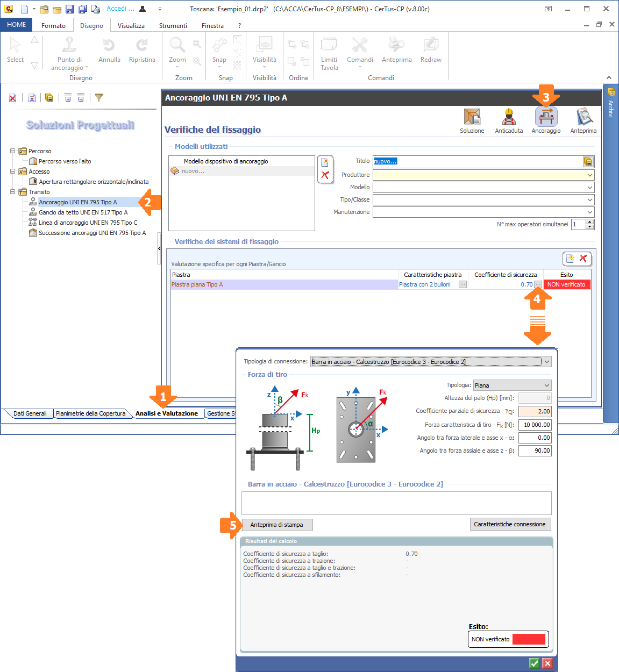This screenshot has width=619, height=672.
Task: Click the Anteprima di stampa button
Action: pos(276,525)
